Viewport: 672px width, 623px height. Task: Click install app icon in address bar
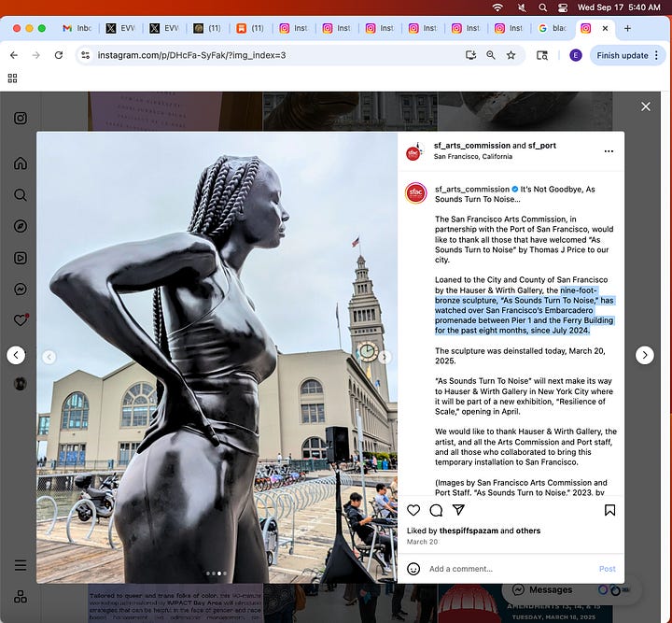click(470, 55)
